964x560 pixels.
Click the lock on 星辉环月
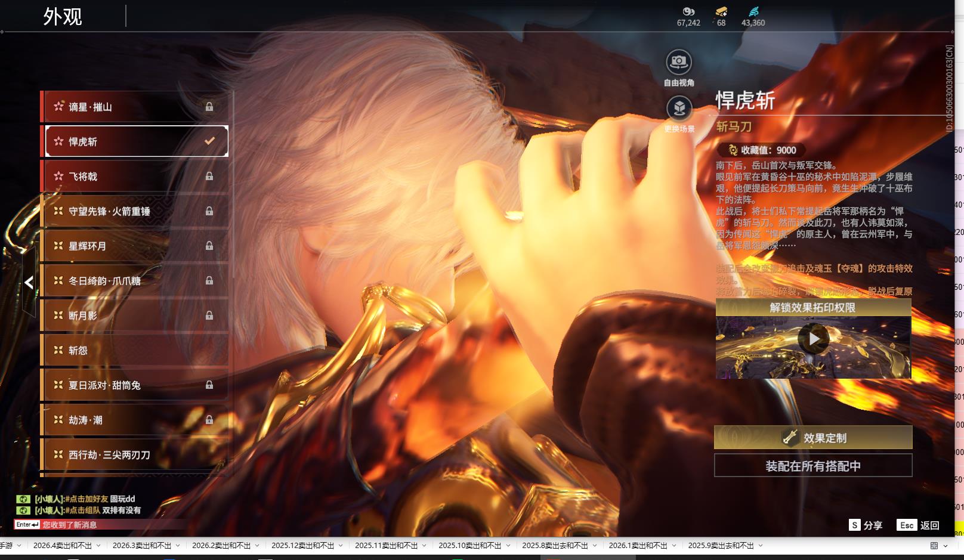[209, 246]
